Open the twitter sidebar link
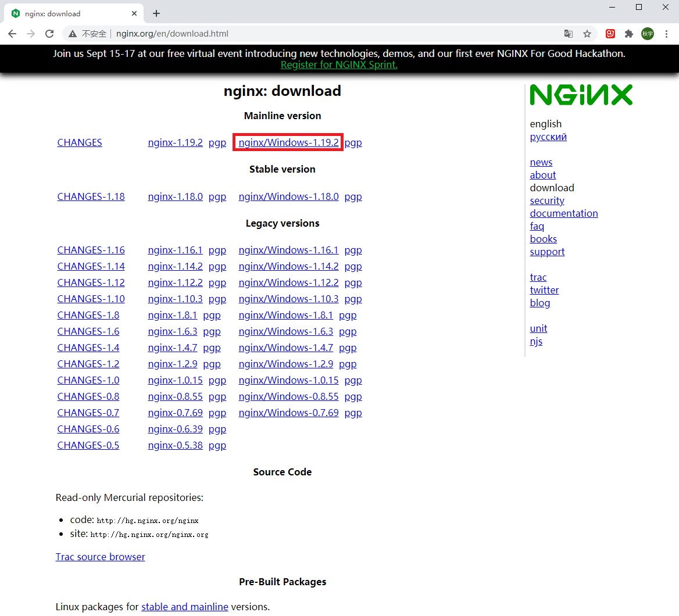 544,290
